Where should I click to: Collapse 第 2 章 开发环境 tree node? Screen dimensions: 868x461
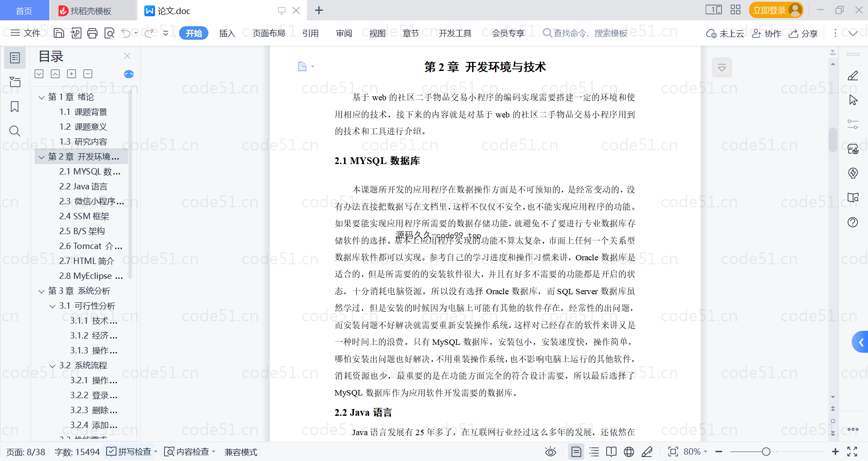42,157
